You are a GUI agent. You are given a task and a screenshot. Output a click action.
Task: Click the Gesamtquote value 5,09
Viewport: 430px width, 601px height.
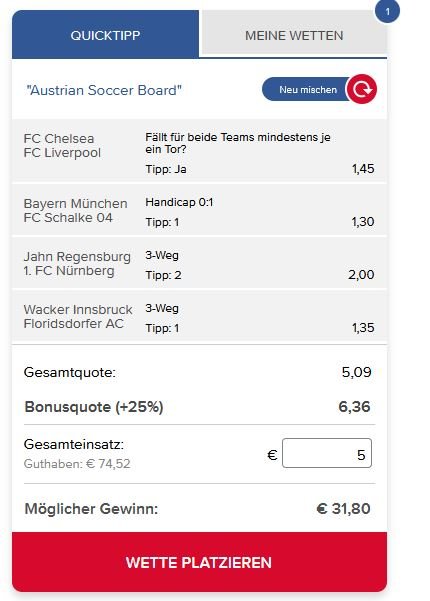coord(356,372)
